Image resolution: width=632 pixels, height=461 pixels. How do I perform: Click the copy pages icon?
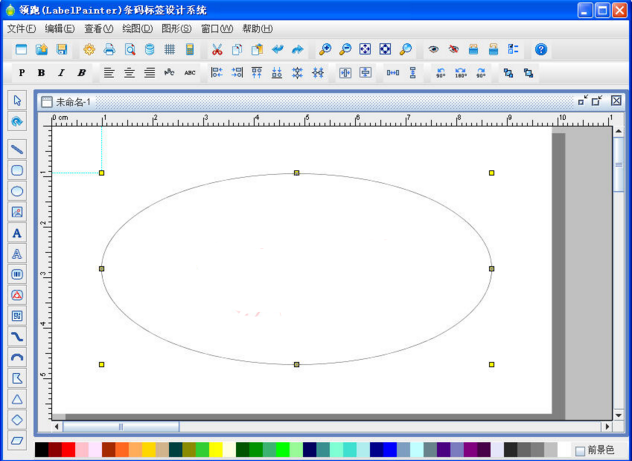[237, 50]
